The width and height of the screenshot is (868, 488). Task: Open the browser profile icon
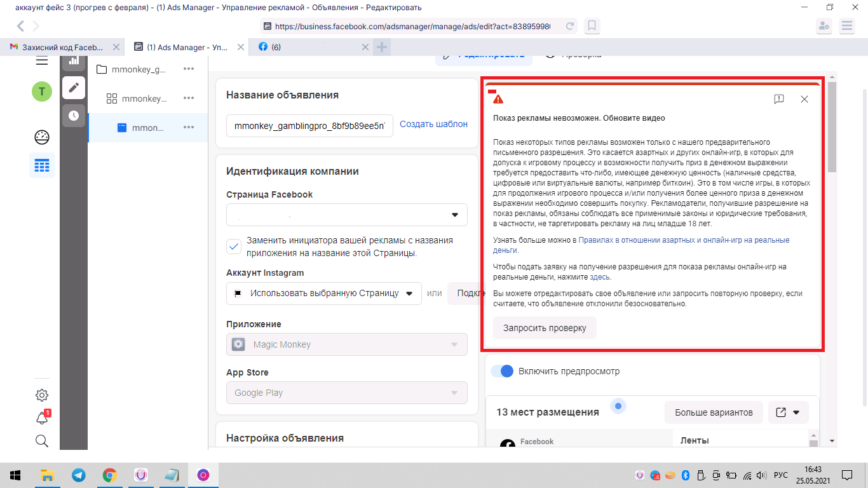(x=824, y=26)
